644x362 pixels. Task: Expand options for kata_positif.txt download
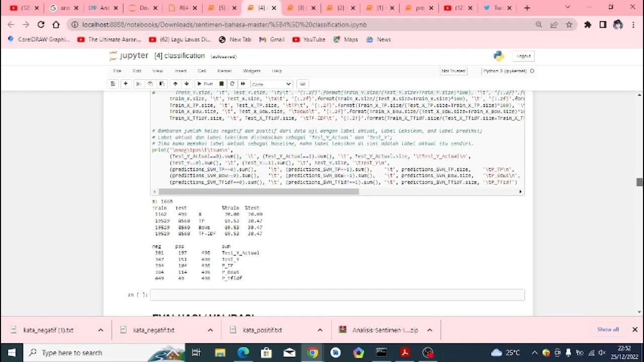320,330
